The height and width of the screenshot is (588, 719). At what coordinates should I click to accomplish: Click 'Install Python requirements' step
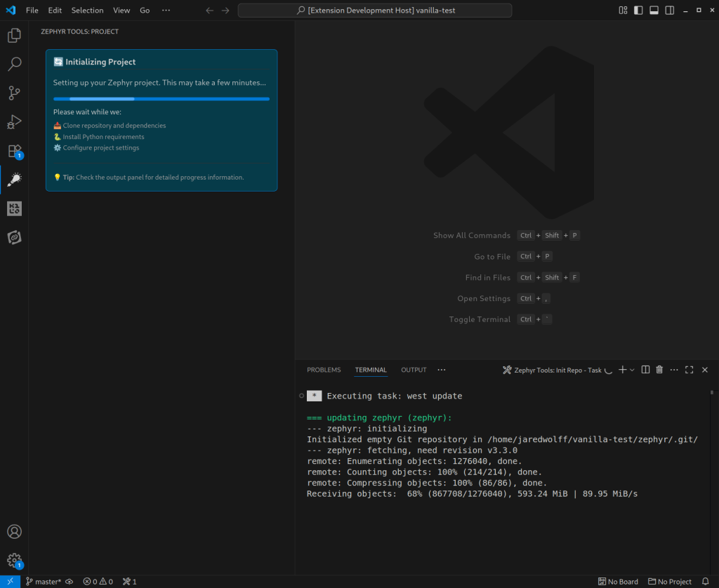coord(98,137)
